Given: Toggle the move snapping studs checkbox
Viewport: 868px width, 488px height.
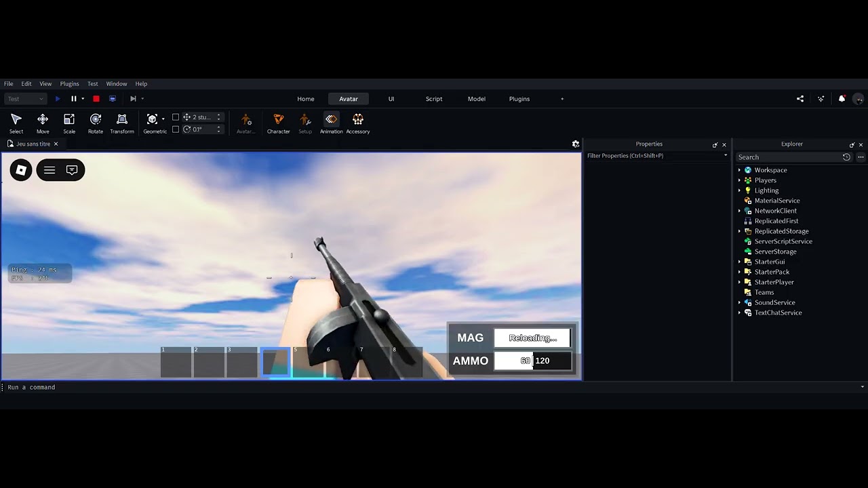Looking at the screenshot, I should 176,117.
